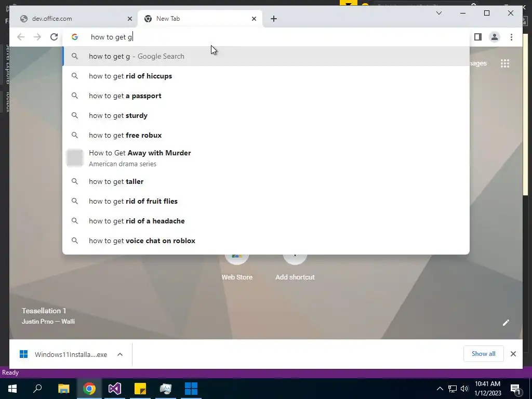Image resolution: width=532 pixels, height=399 pixels.
Task: Choose 'how to get free robux' suggestion
Action: pos(266,135)
